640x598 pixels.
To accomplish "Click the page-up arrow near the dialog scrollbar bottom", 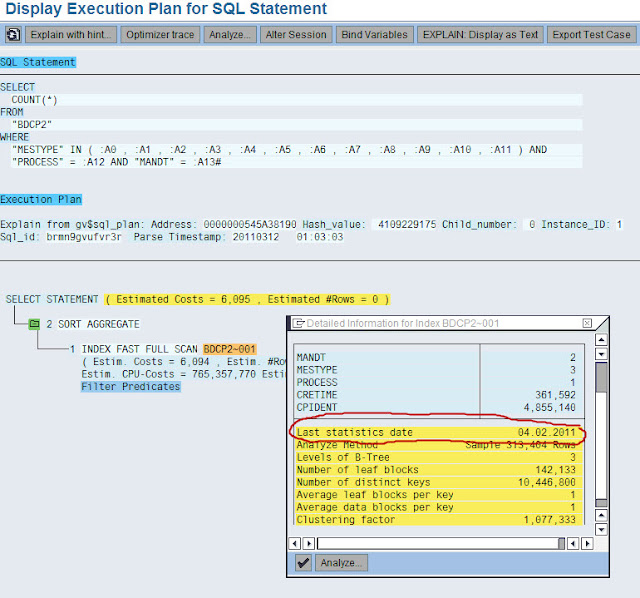I will (x=601, y=516).
